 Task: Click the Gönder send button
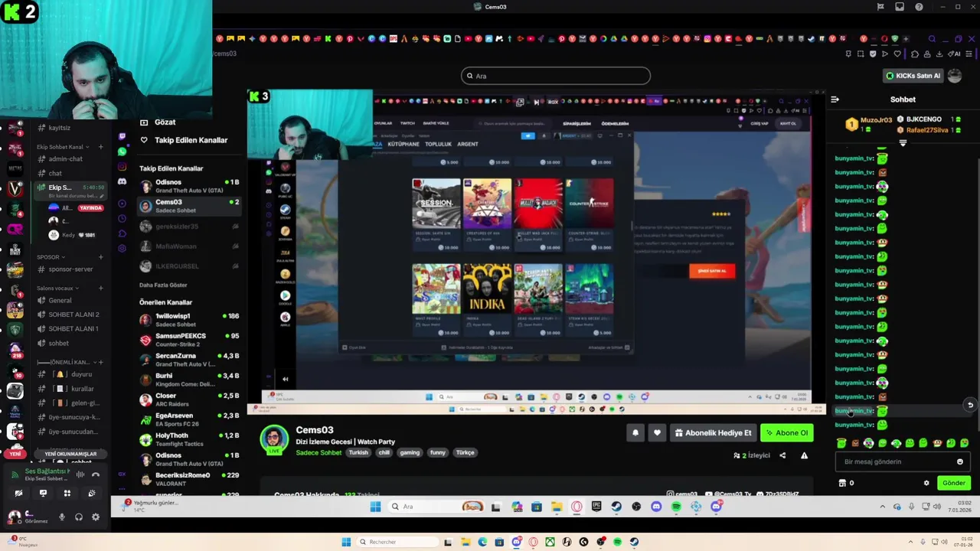click(x=954, y=483)
